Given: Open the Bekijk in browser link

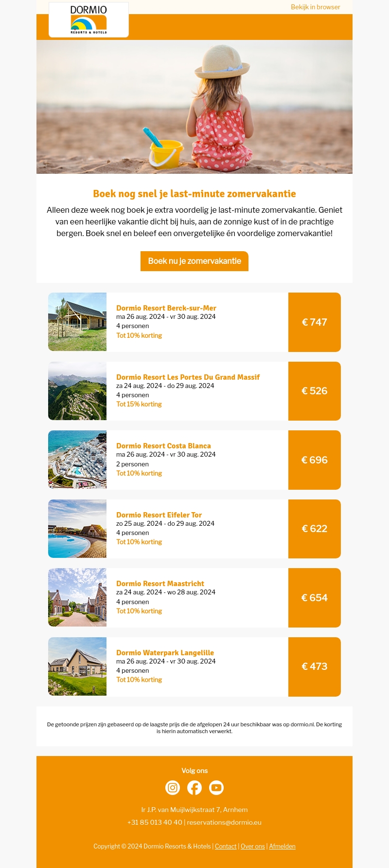Looking at the screenshot, I should 316,7.
